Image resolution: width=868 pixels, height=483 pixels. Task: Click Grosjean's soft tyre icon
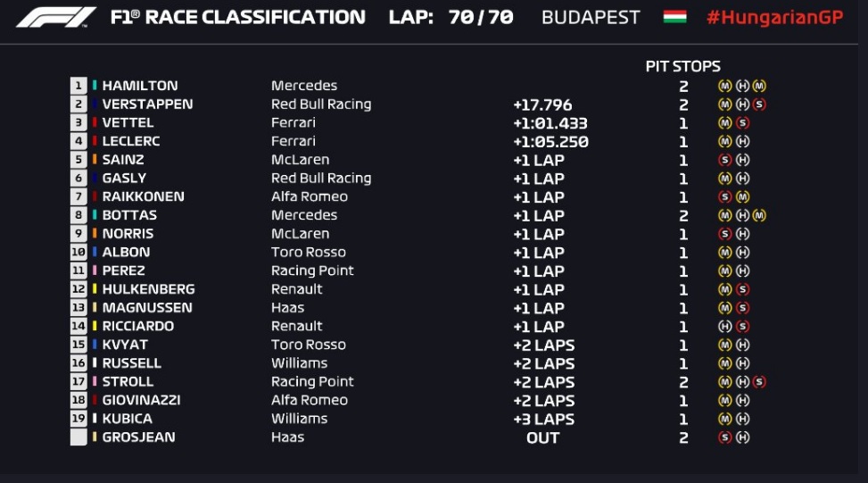click(x=724, y=437)
